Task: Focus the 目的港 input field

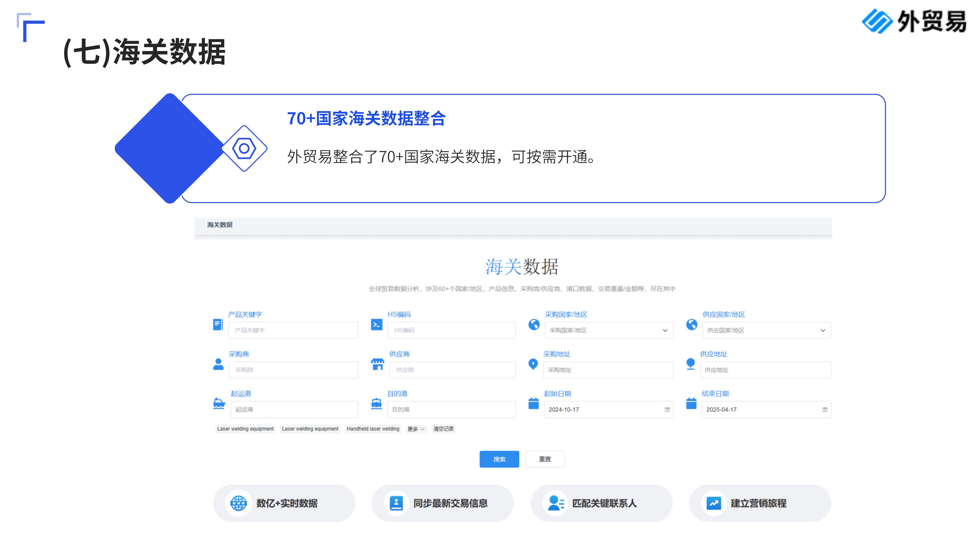Action: tap(452, 410)
